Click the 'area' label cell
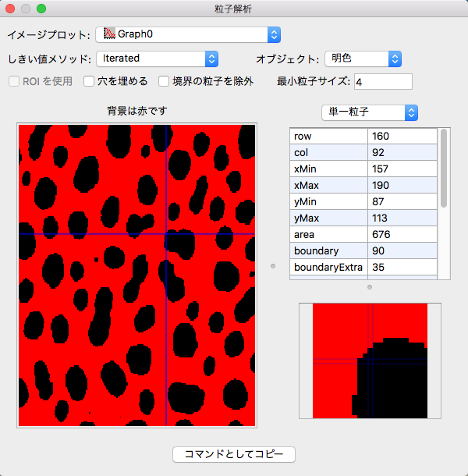The width and height of the screenshot is (468, 476). 328,234
